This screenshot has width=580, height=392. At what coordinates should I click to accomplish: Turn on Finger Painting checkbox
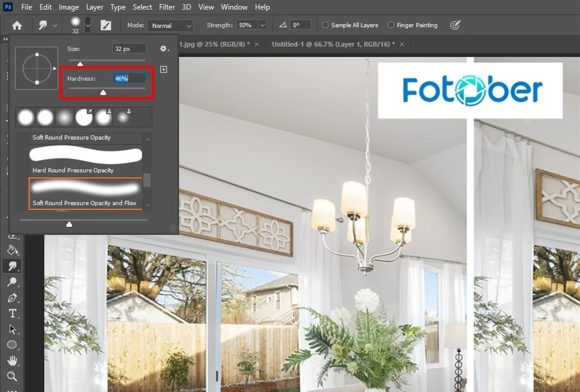(391, 25)
